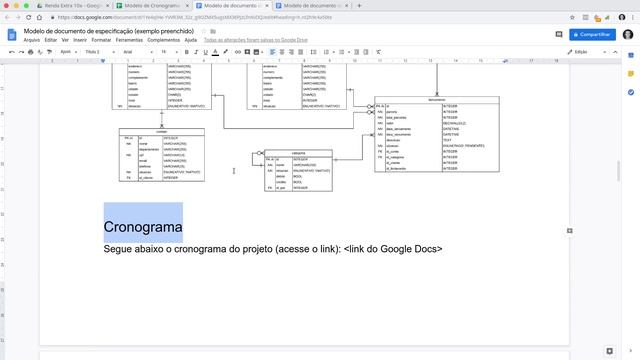This screenshot has height=360, width=640.
Task: Print the document using the printer icon
Action: pos(31,52)
